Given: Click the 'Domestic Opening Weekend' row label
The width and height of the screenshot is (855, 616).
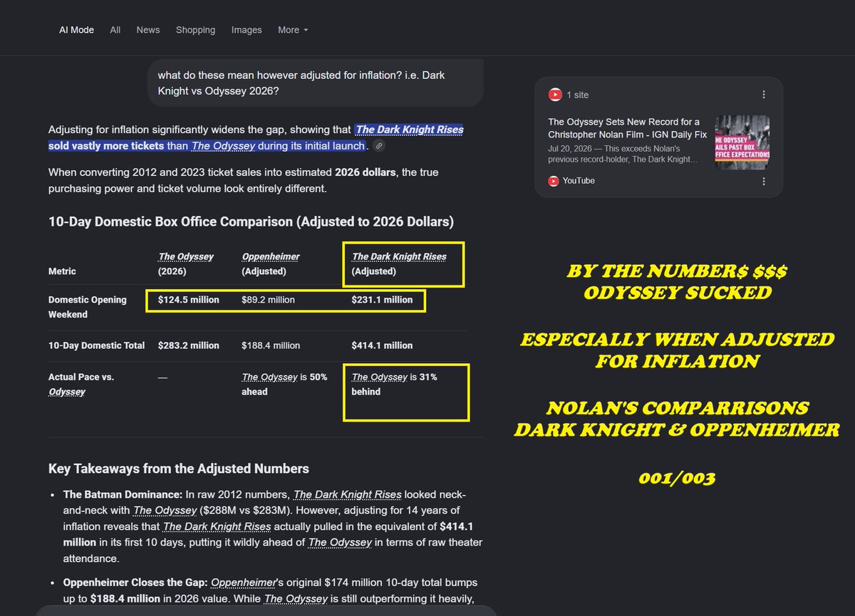Looking at the screenshot, I should tap(88, 307).
